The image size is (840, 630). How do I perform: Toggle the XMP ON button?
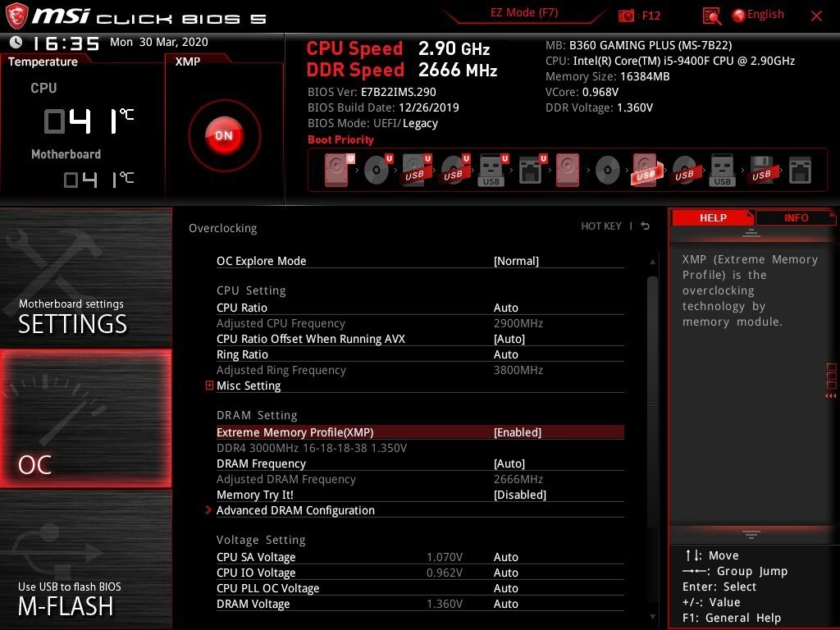pyautogui.click(x=224, y=135)
